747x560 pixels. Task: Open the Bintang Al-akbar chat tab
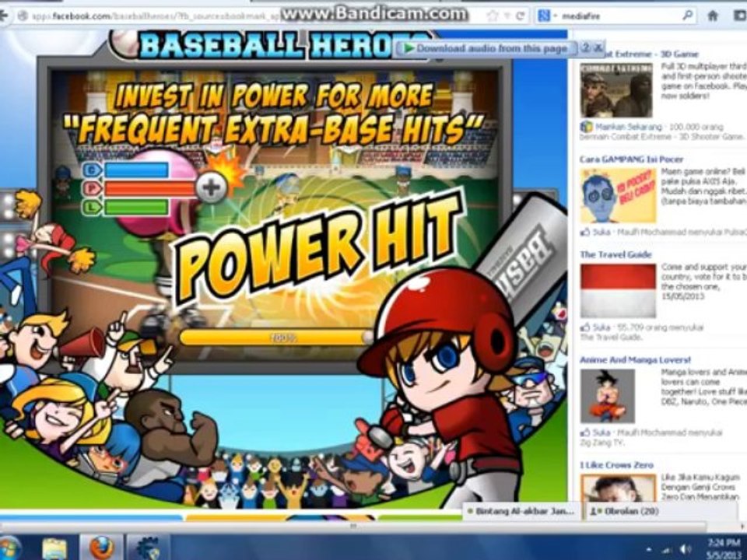pyautogui.click(x=521, y=511)
